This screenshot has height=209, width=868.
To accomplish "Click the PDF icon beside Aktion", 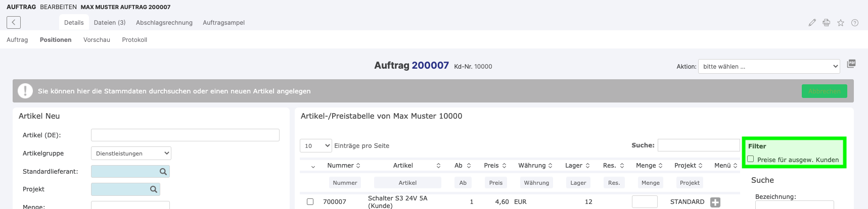I will (851, 64).
